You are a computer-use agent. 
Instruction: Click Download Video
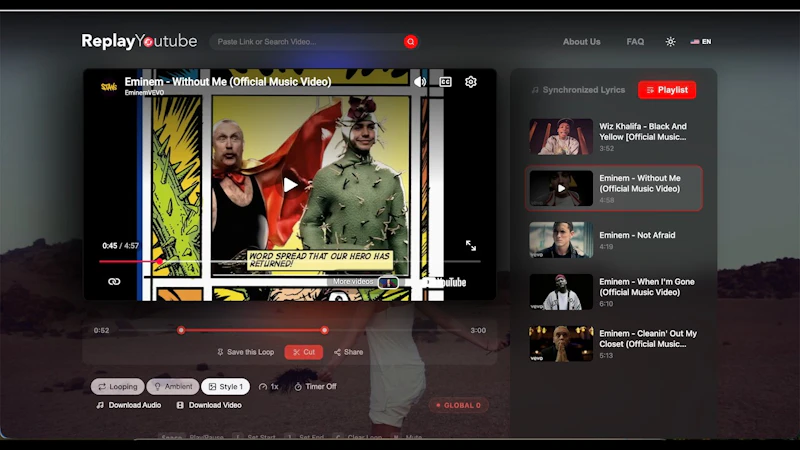point(209,405)
